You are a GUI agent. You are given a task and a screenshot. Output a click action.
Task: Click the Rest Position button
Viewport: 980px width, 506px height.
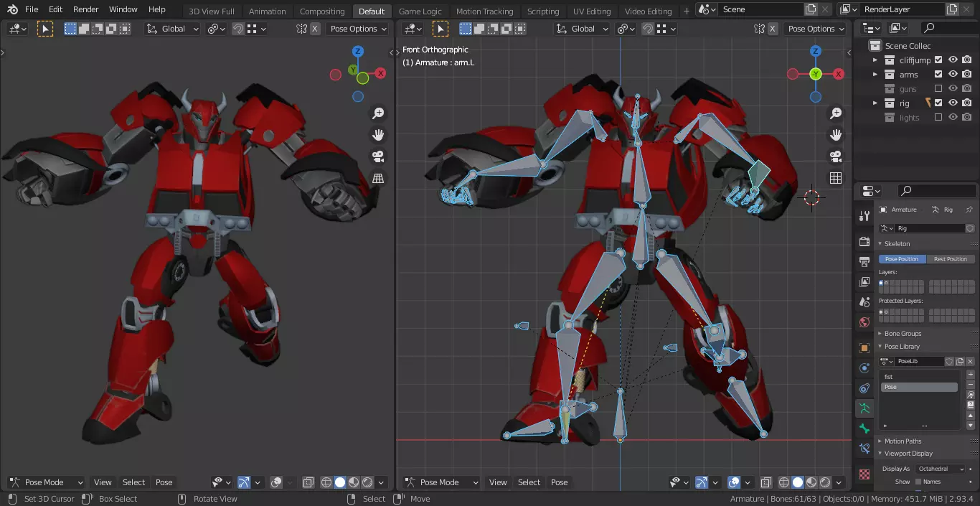coord(950,259)
